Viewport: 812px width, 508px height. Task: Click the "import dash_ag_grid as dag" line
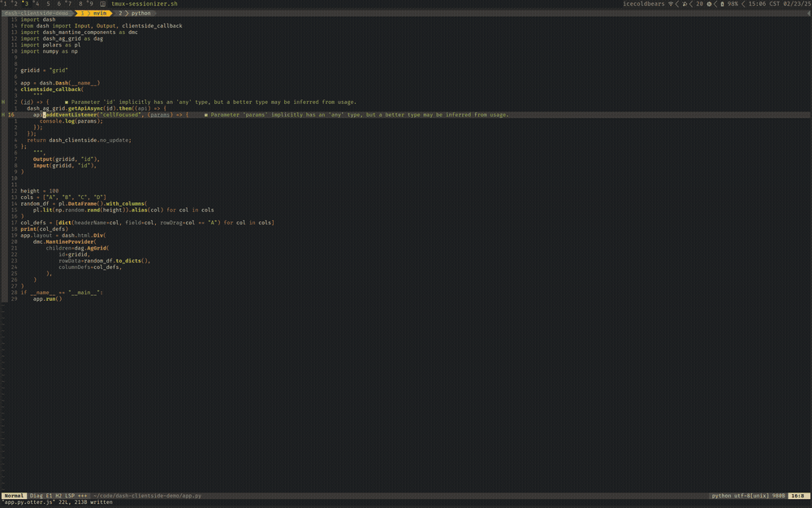pyautogui.click(x=62, y=39)
